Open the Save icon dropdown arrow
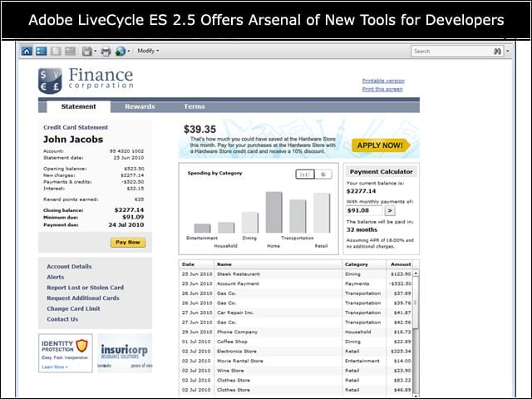Screen dimensions: 532x399 (x=96, y=52)
